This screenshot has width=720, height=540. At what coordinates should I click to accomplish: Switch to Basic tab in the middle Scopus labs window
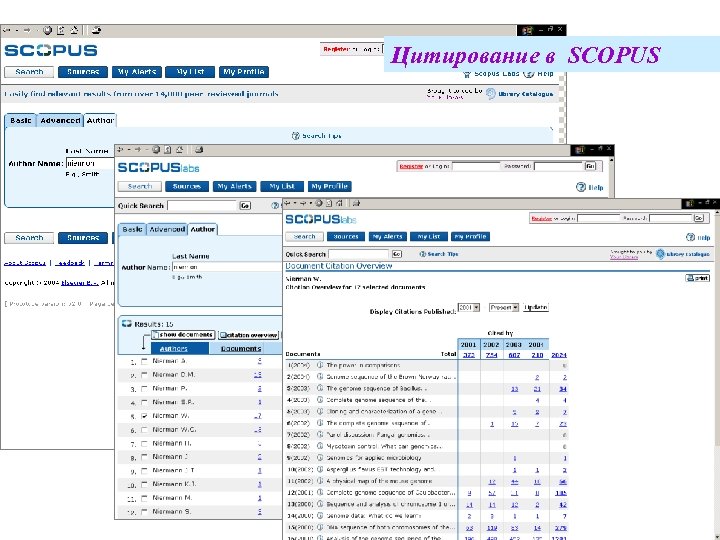(132, 229)
